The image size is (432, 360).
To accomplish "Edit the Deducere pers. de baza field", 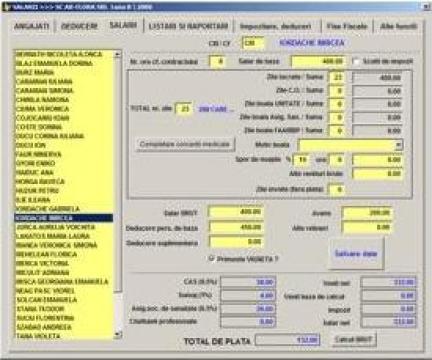I will (236, 227).
